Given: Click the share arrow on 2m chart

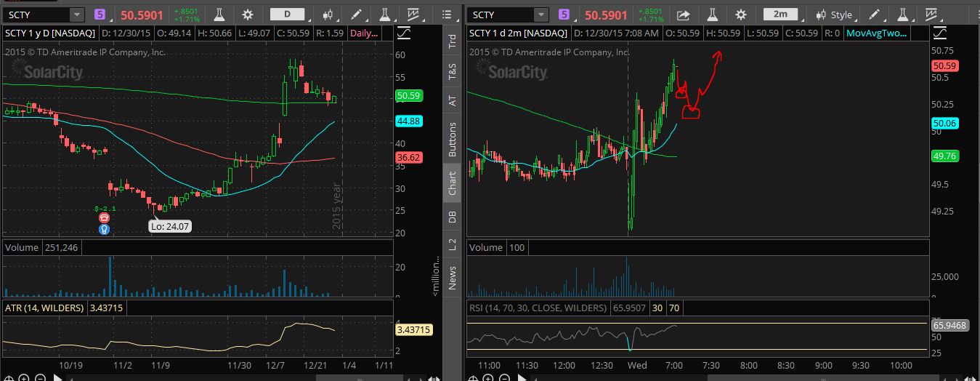Looking at the screenshot, I should [x=683, y=15].
